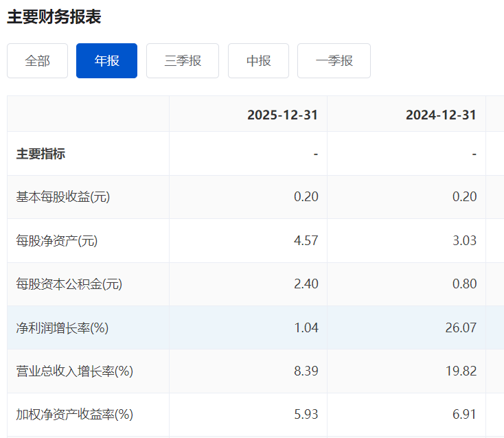Select the 8.39 revenue growth cell
The width and height of the screenshot is (504, 438).
306,371
